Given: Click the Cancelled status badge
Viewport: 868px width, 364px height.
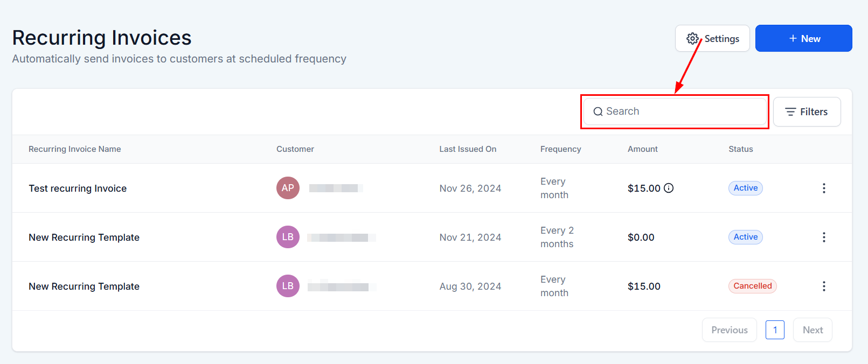Looking at the screenshot, I should (752, 286).
